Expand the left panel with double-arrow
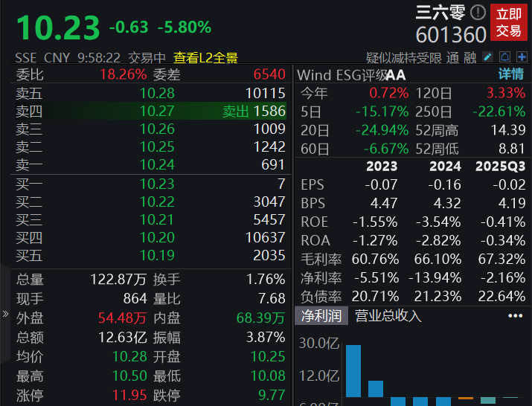This screenshot has width=532, height=406. 6,313
